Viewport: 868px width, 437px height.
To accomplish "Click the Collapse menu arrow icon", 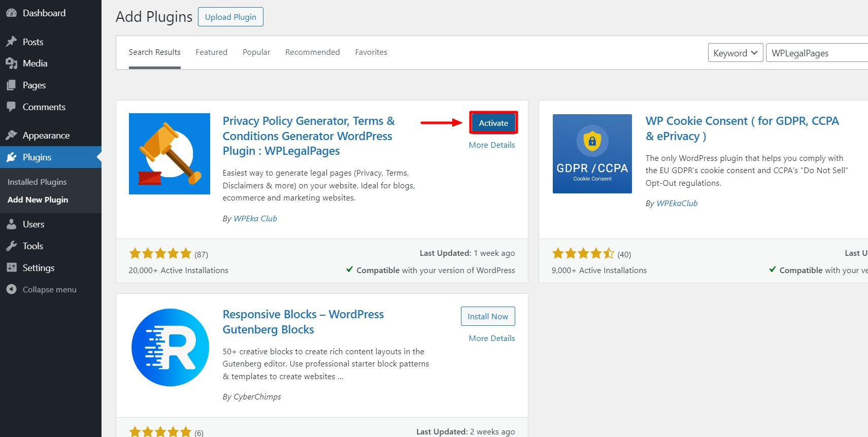I will click(11, 289).
